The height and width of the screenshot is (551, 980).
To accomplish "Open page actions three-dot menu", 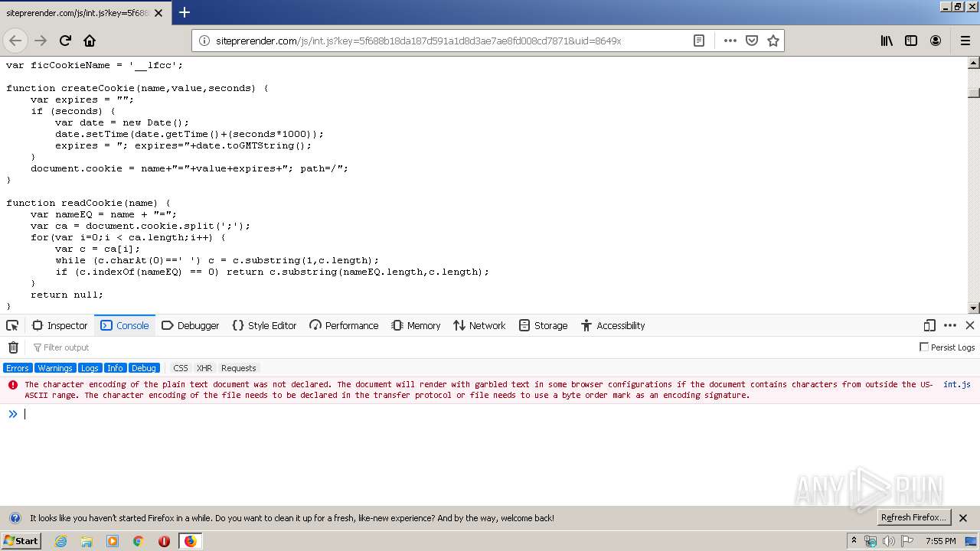I will point(730,41).
